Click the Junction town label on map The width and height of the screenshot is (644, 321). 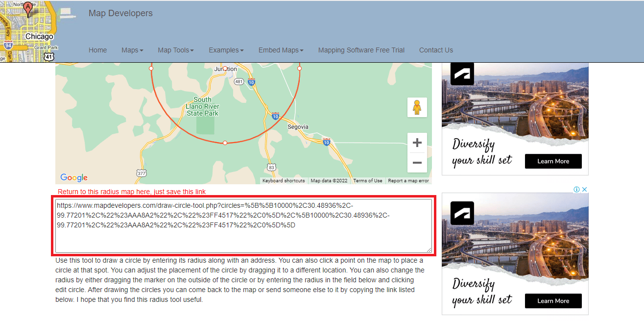point(226,69)
